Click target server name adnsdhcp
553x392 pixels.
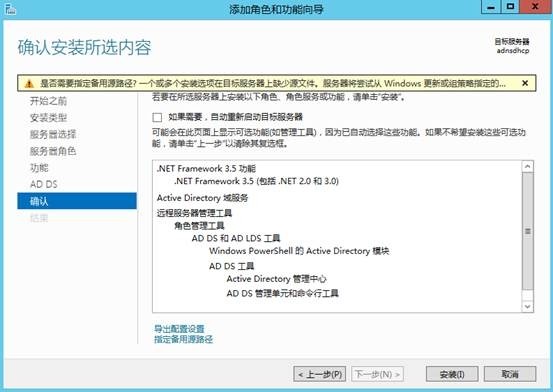click(x=513, y=51)
